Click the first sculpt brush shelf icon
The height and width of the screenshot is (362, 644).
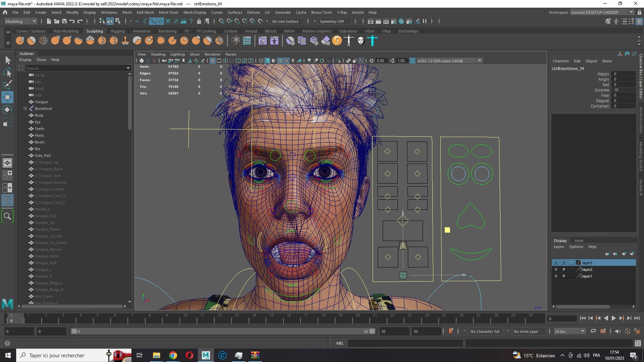point(20,41)
